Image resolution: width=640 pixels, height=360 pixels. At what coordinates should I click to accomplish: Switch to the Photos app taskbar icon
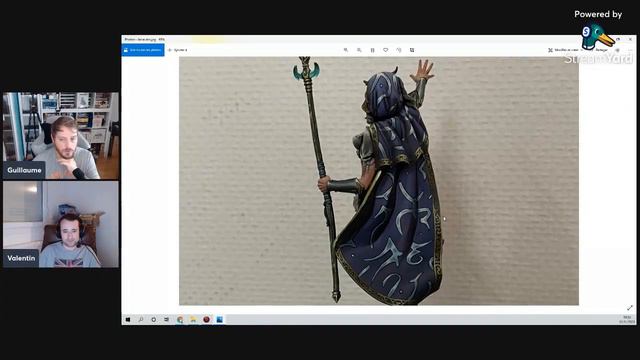[x=220, y=320]
